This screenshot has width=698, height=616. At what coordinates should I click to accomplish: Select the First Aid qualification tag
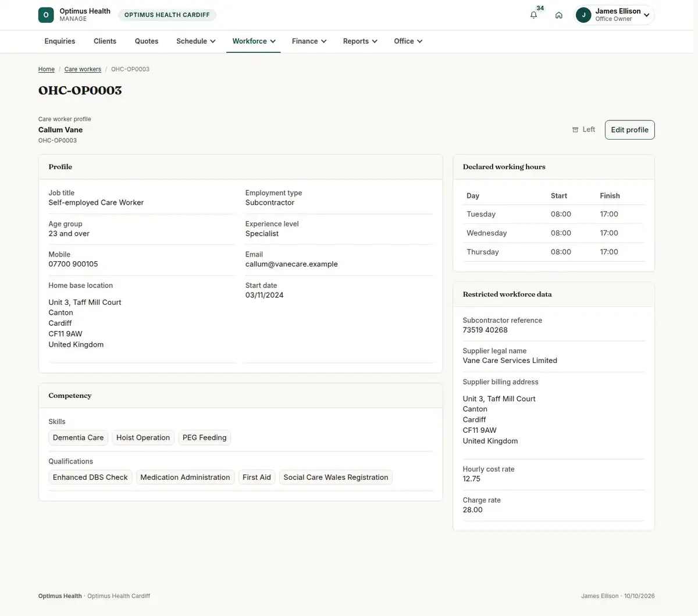point(257,477)
